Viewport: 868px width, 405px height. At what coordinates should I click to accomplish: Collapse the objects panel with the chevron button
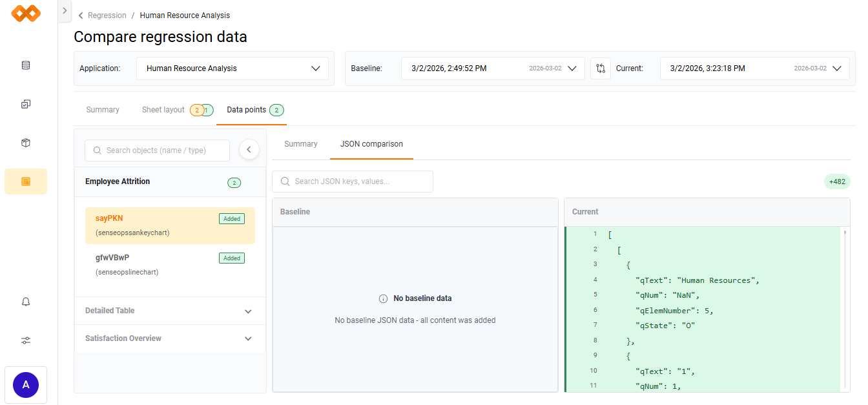249,149
